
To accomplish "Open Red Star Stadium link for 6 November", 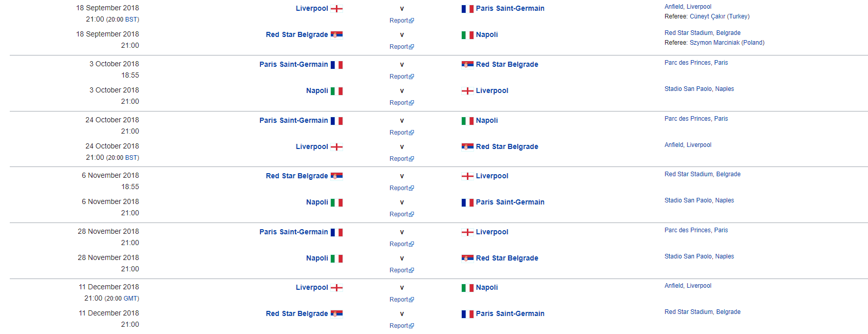I will pos(702,174).
